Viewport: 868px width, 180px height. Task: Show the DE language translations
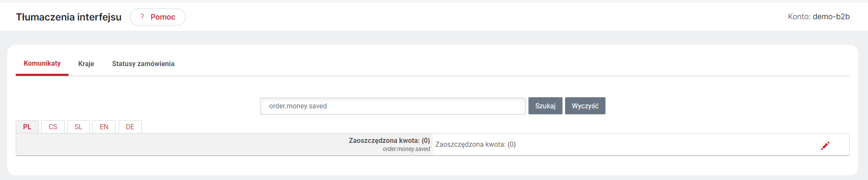point(130,127)
